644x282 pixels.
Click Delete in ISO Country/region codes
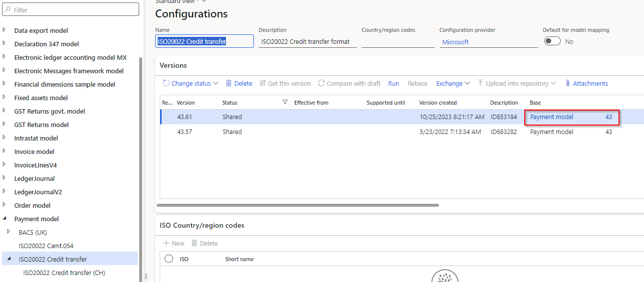tap(205, 243)
